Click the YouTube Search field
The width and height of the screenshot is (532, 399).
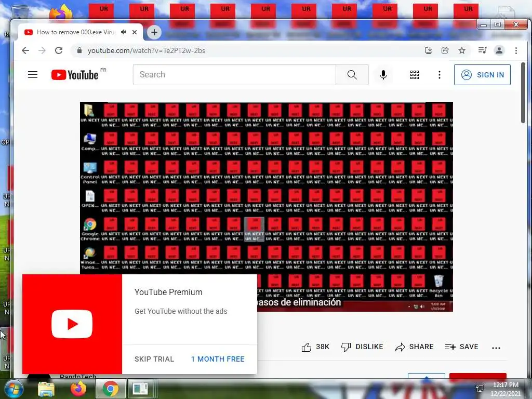coord(234,75)
